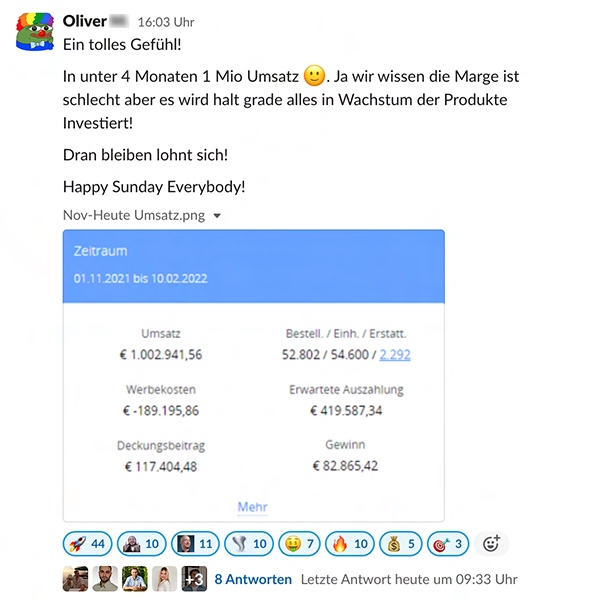600x600 pixels.
Task: Click the Nov-Heute Umsatz.png file name
Action: [134, 215]
